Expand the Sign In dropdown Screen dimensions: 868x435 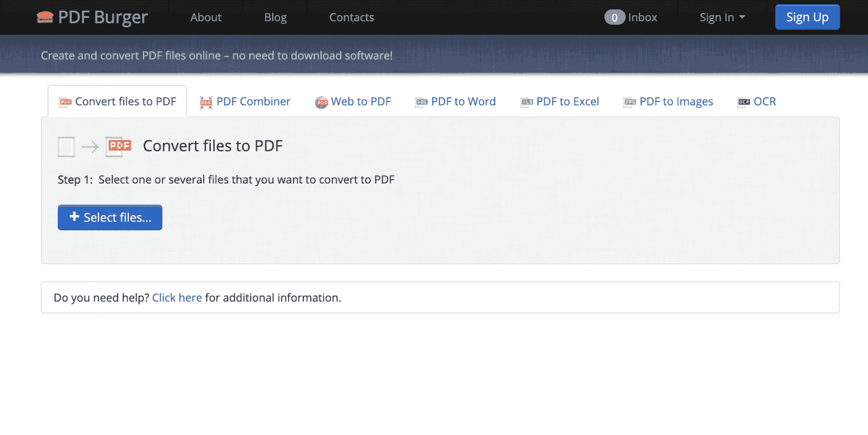[722, 17]
